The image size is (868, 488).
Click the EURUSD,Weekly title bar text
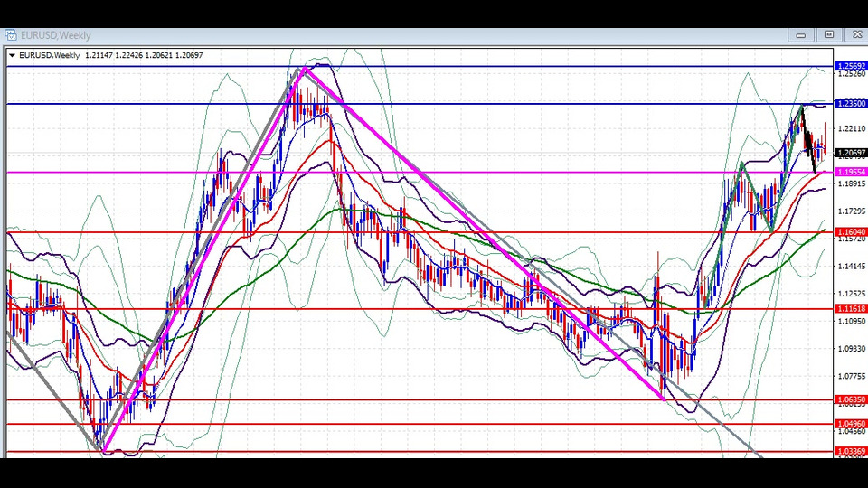coord(55,35)
